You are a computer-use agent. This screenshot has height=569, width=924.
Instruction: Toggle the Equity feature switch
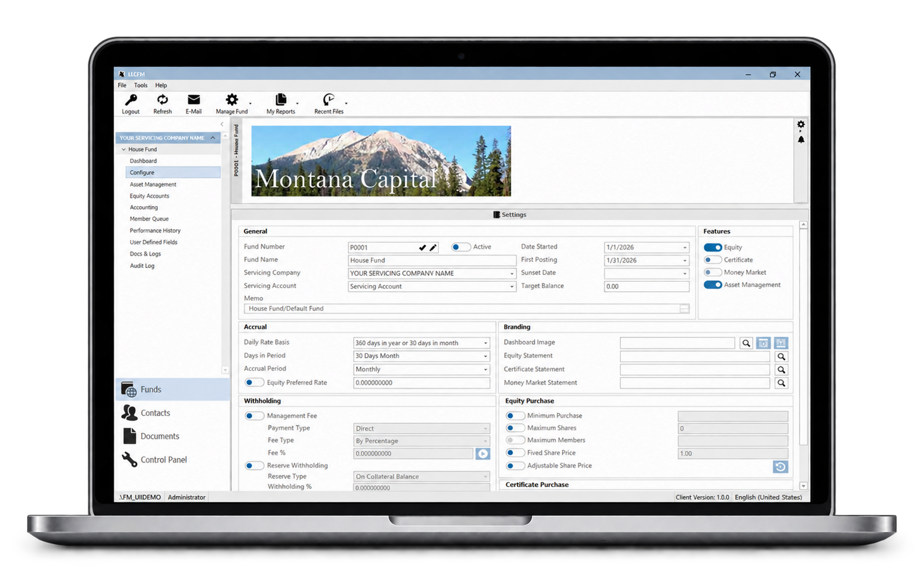pos(712,247)
